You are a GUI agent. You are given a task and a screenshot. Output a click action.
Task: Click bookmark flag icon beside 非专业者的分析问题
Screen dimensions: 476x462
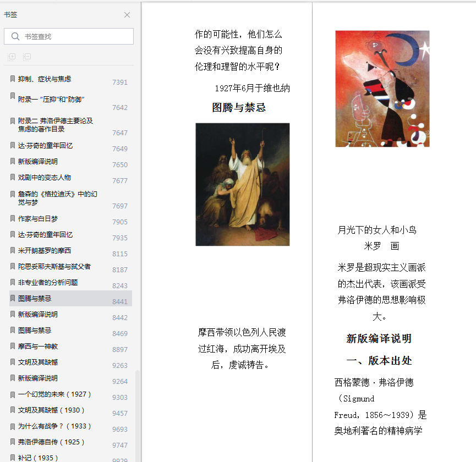[13, 282]
